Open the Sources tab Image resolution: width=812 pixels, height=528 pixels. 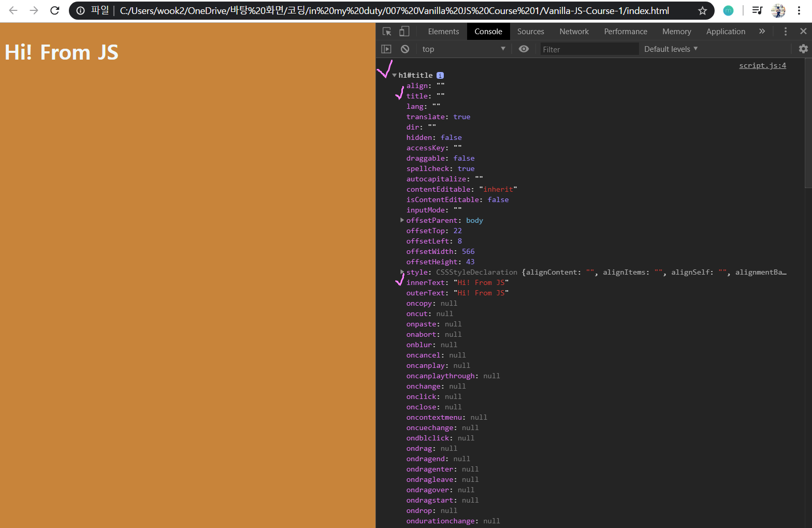[531, 32]
